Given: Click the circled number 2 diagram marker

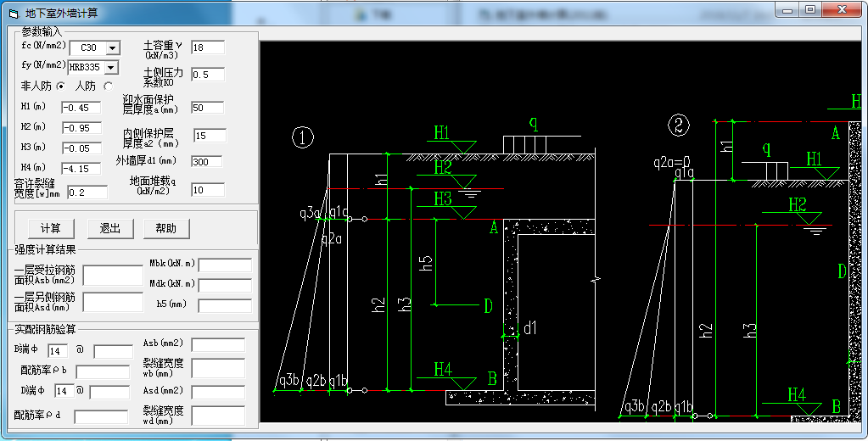Looking at the screenshot, I should click(679, 125).
